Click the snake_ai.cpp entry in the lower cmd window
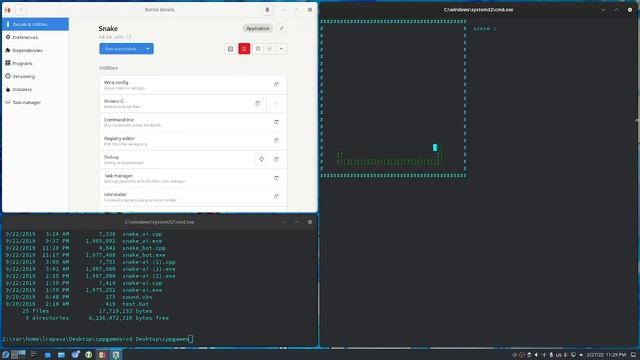 [142, 234]
